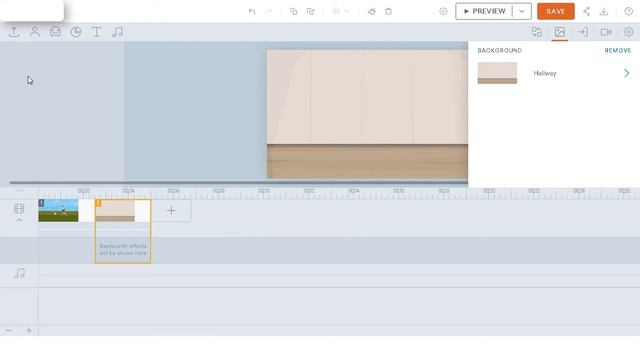Click the Download icon

coord(604,11)
